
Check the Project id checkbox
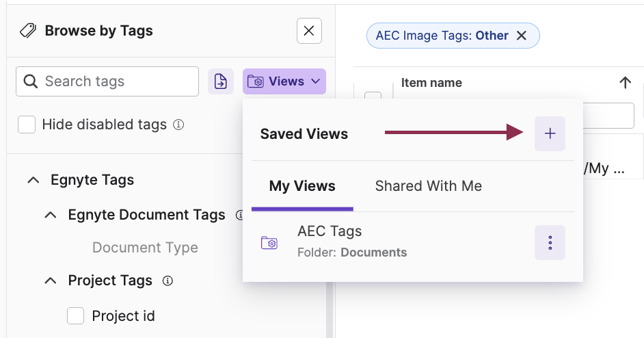coord(76,316)
